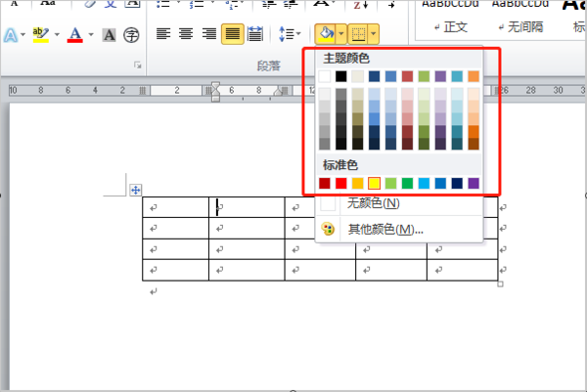The height and width of the screenshot is (392, 587).
Task: Apply text effects with the glowing A icon
Action: [10, 35]
